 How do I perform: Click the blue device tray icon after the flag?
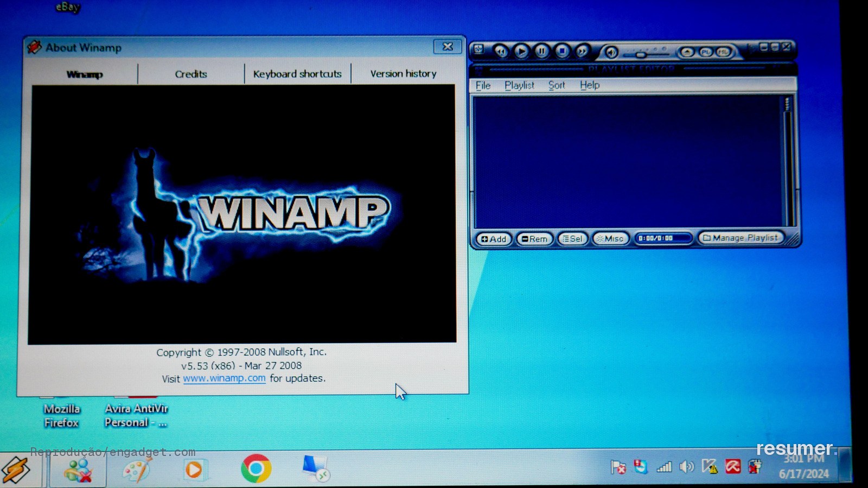[x=641, y=467]
